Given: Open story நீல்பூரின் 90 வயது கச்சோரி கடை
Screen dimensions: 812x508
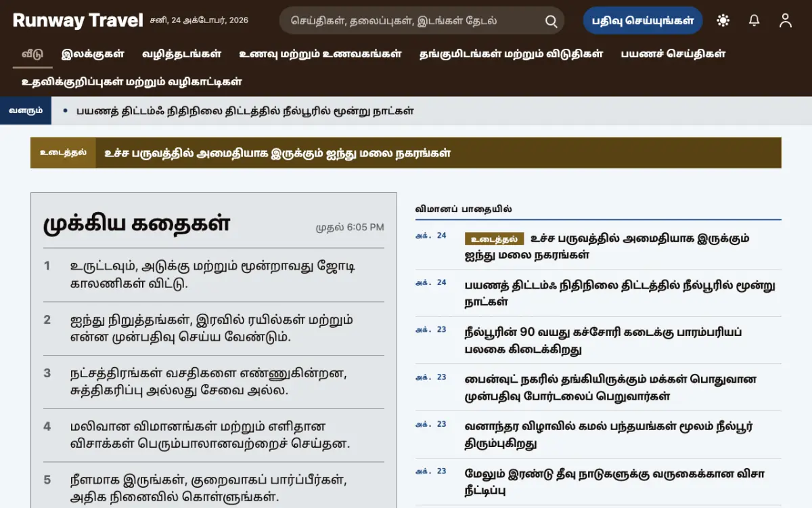Looking at the screenshot, I should pos(604,341).
